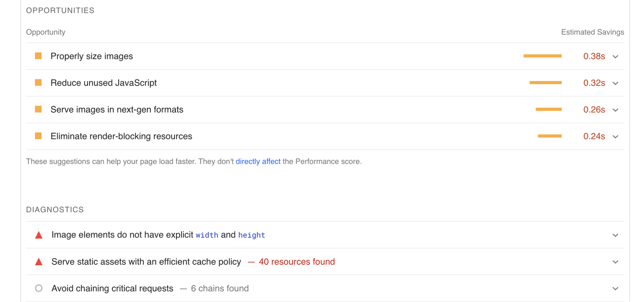Click gray circle beside Avoid chaining critical requests
Image resolution: width=644 pixels, height=302 pixels.
(x=39, y=288)
